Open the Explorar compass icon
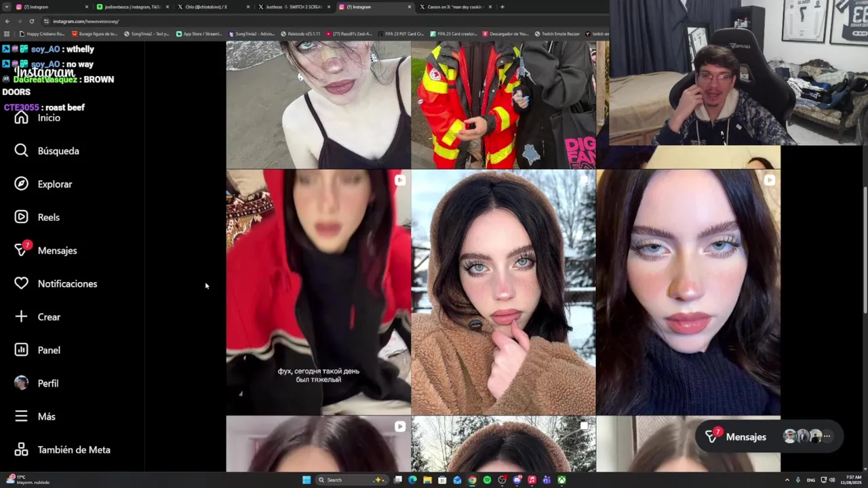 pyautogui.click(x=21, y=184)
